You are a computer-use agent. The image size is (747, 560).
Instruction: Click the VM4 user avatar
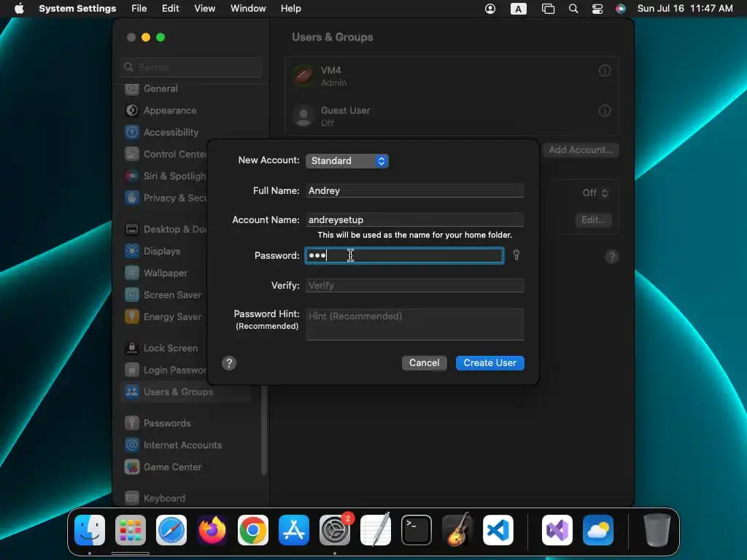pos(303,76)
